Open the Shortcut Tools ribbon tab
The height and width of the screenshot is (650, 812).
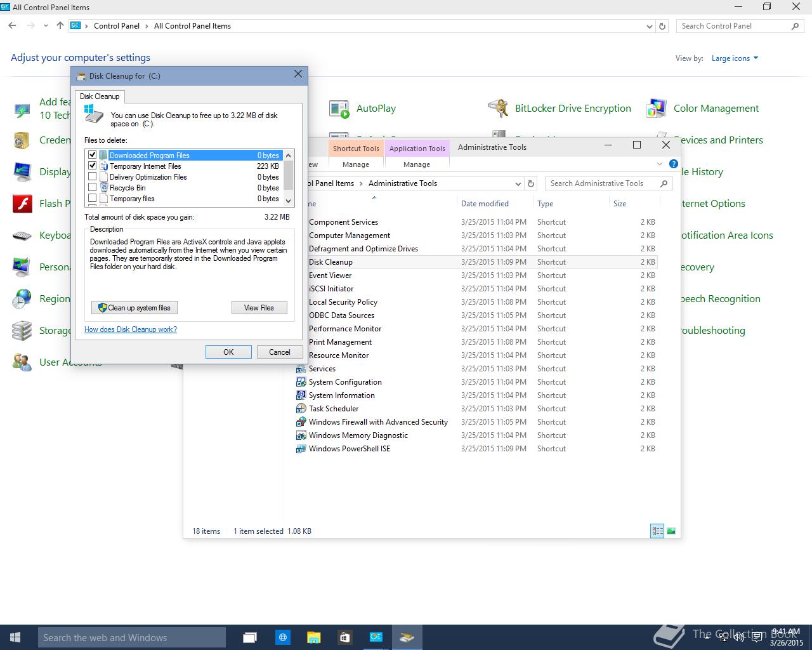click(356, 149)
